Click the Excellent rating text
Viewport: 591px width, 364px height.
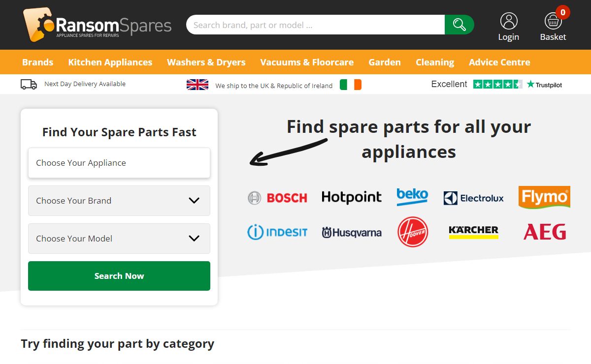449,84
